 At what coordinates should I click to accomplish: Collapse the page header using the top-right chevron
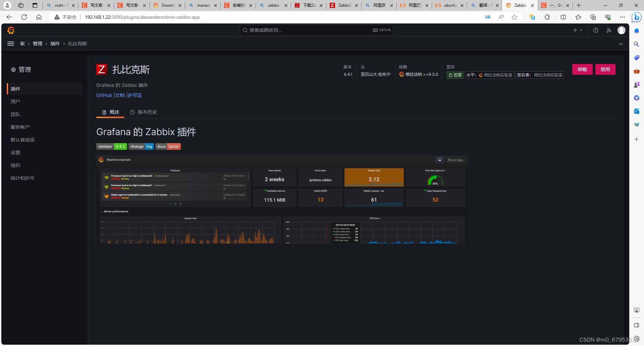[x=621, y=44]
